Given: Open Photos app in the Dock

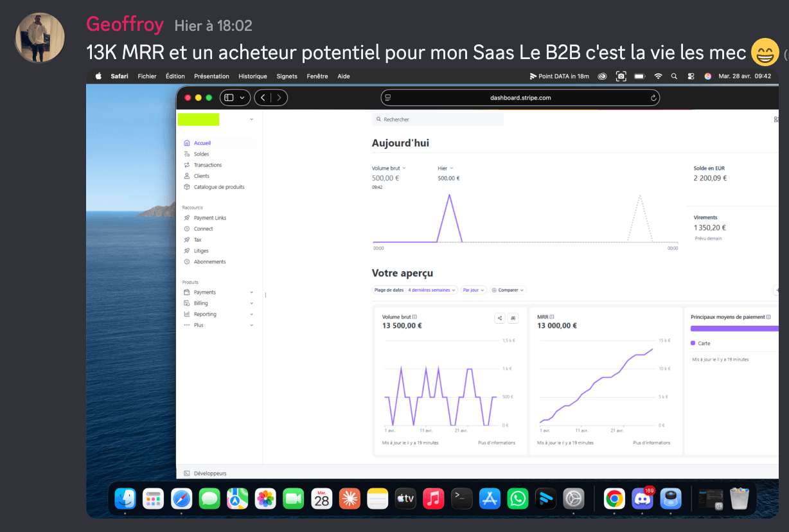Looking at the screenshot, I should pyautogui.click(x=265, y=498).
